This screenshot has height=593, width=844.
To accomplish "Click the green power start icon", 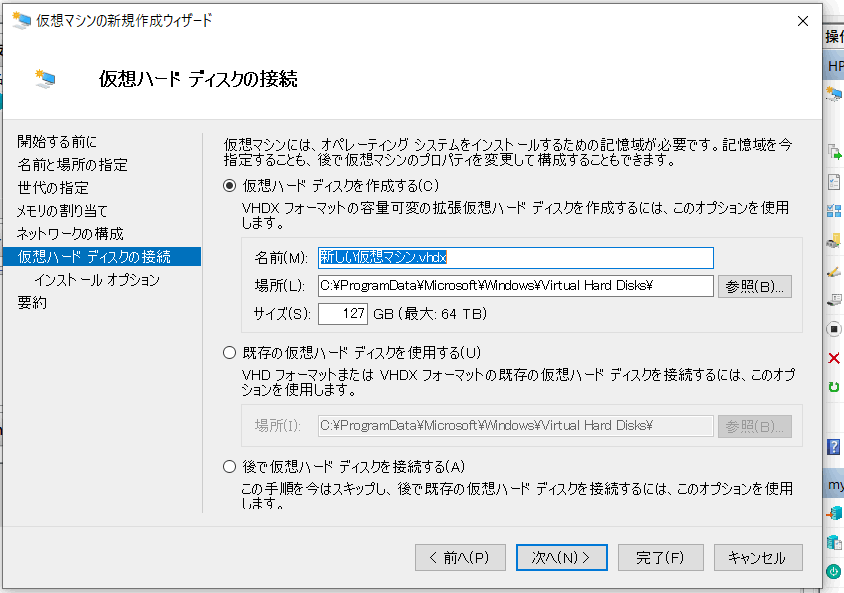I will (834, 571).
